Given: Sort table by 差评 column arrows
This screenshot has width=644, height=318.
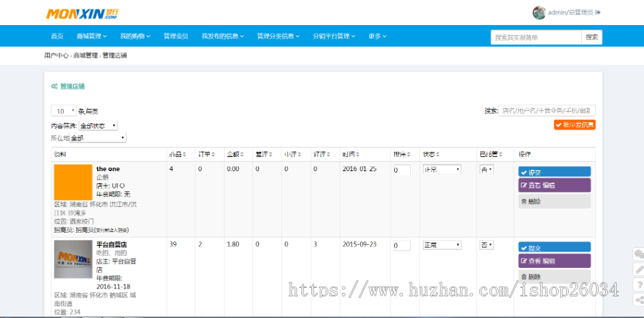Looking at the screenshot, I should tap(270, 155).
